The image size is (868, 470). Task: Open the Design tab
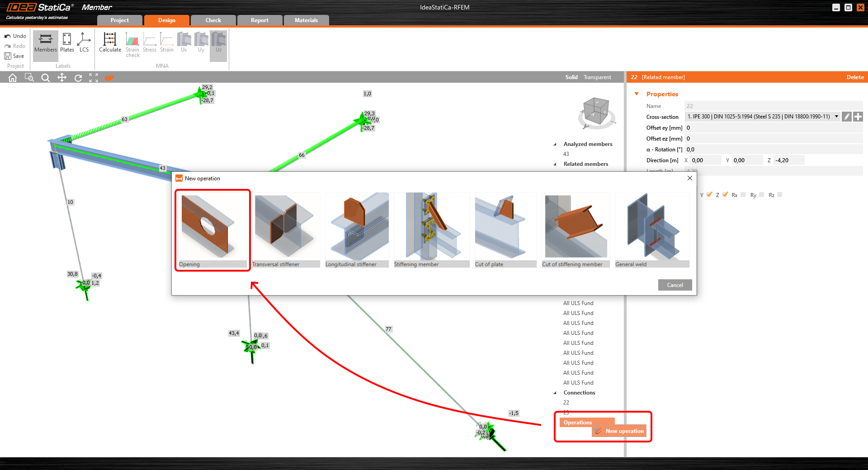[x=167, y=20]
